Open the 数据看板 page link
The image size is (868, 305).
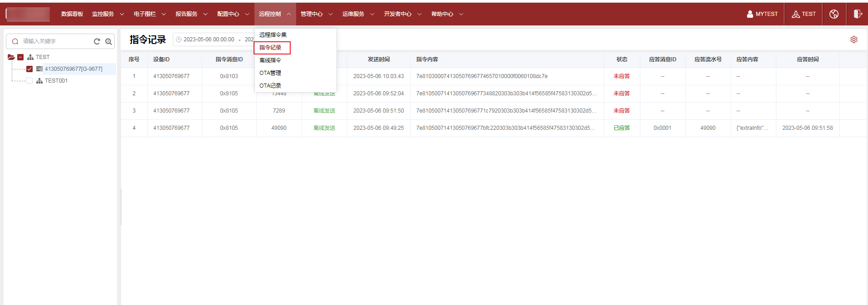[x=72, y=14]
